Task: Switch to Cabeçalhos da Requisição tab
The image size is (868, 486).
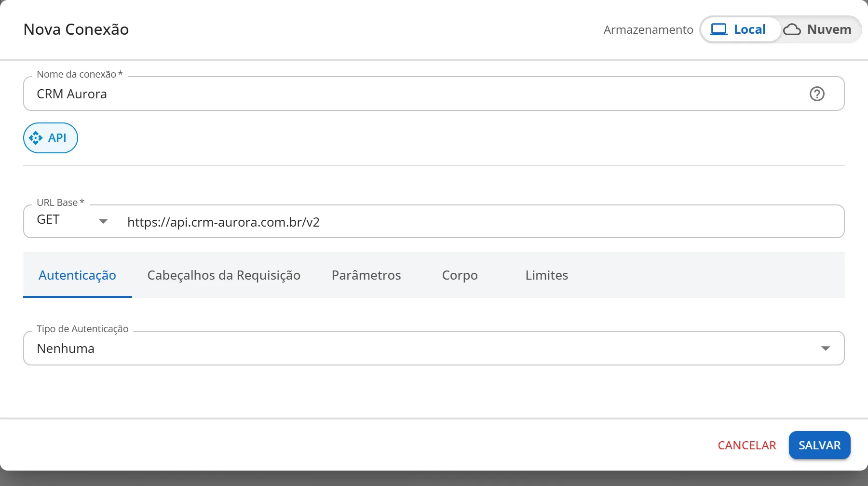Action: click(224, 275)
